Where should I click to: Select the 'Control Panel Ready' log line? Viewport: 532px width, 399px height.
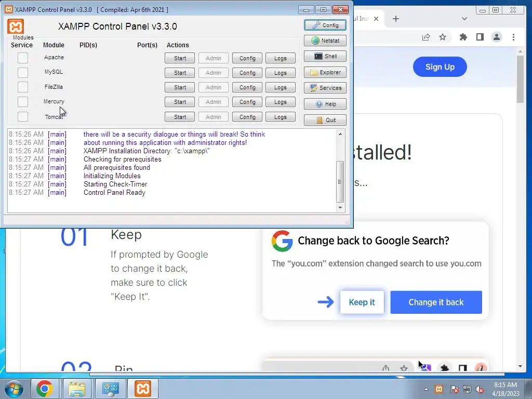point(114,192)
